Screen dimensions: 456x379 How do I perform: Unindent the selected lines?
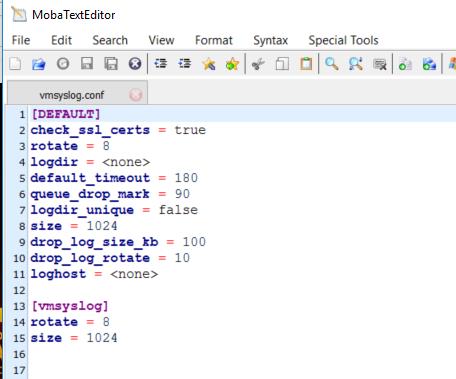[185, 63]
